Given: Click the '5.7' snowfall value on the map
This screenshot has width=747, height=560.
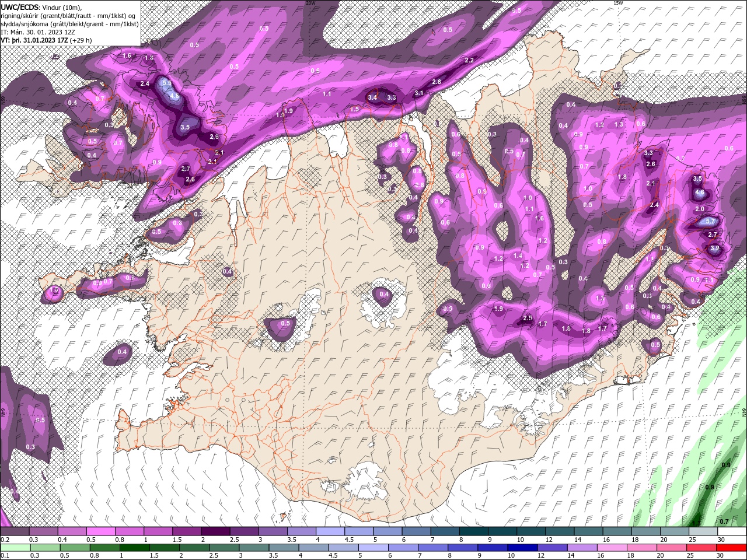Looking at the screenshot, I should tap(710, 222).
